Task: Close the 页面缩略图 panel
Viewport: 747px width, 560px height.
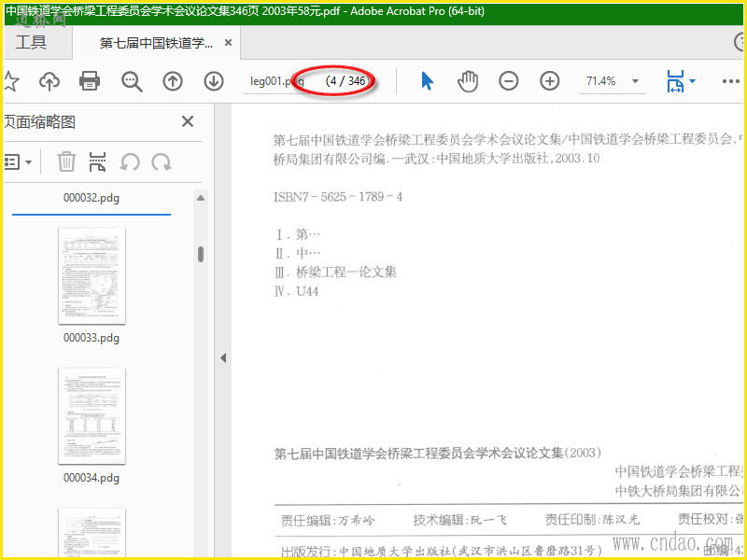Action: (x=188, y=121)
